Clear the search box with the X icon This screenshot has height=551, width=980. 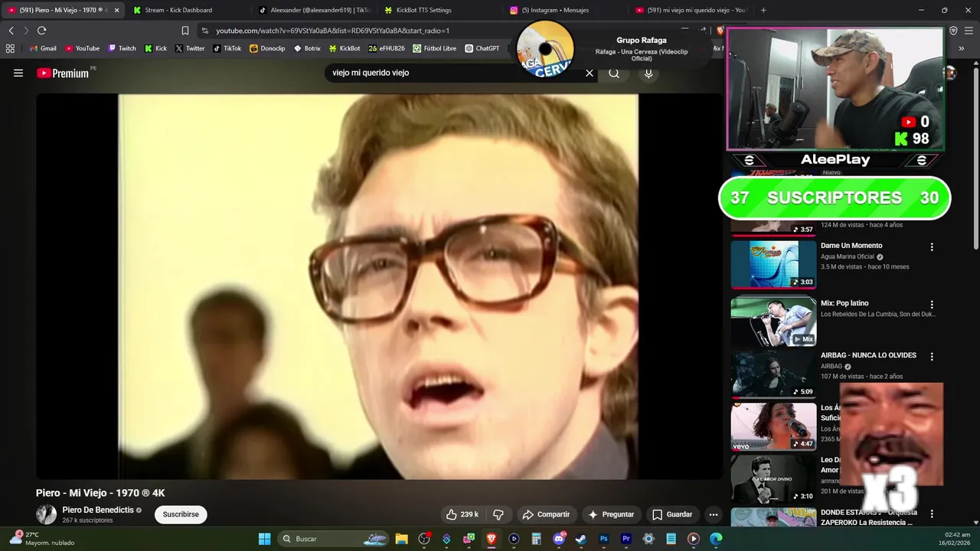click(590, 73)
